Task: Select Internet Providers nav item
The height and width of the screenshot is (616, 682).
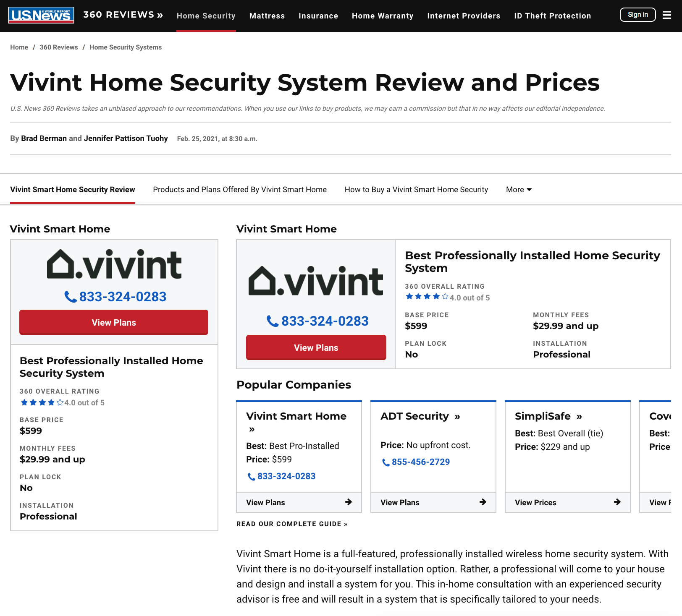Action: click(x=464, y=16)
